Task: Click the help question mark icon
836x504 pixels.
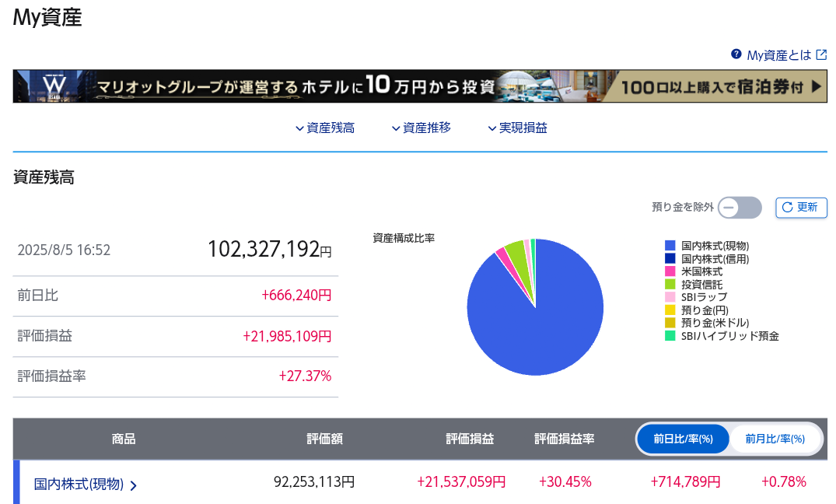Action: coord(736,54)
